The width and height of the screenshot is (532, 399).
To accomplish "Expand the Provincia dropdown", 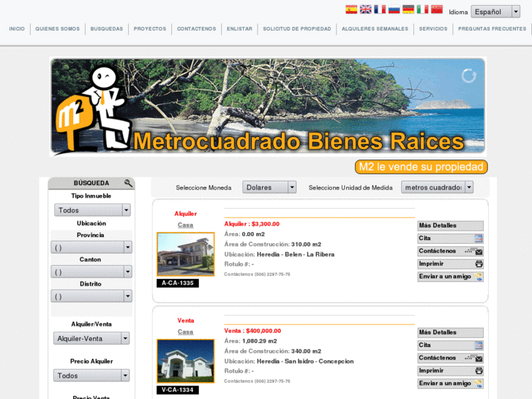I will tap(91, 247).
